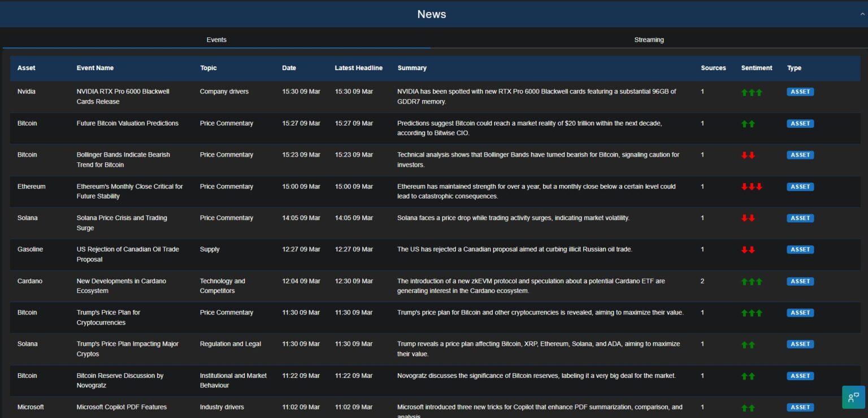The height and width of the screenshot is (418, 868).
Task: Click red arrows in Bollinger Bands row
Action: (x=748, y=155)
